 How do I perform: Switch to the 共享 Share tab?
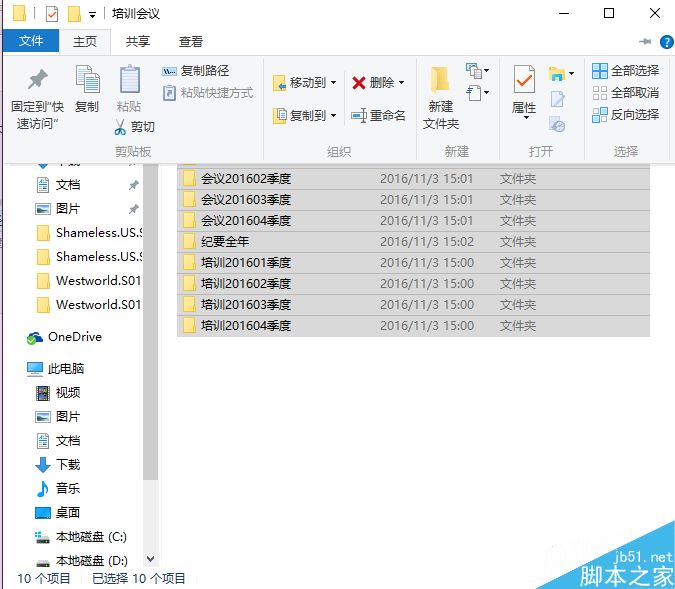tap(138, 41)
